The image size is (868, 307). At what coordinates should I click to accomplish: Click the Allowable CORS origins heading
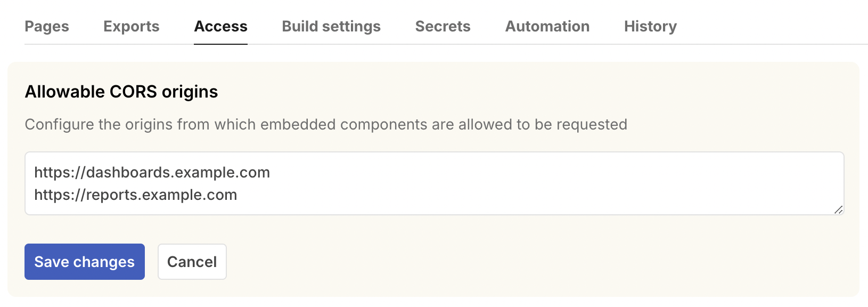point(120,91)
